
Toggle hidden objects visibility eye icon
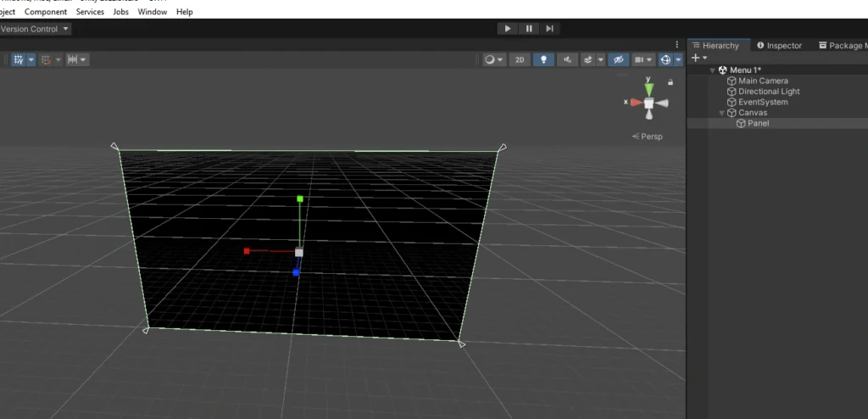pyautogui.click(x=619, y=59)
